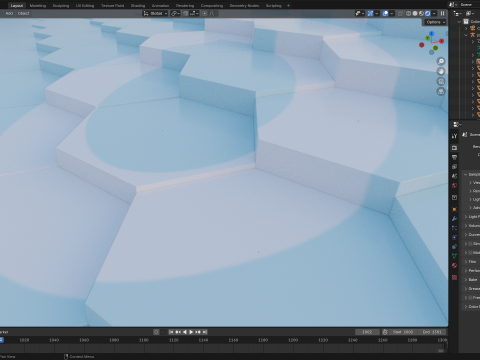Open the pivot point dropdown

coord(175,13)
